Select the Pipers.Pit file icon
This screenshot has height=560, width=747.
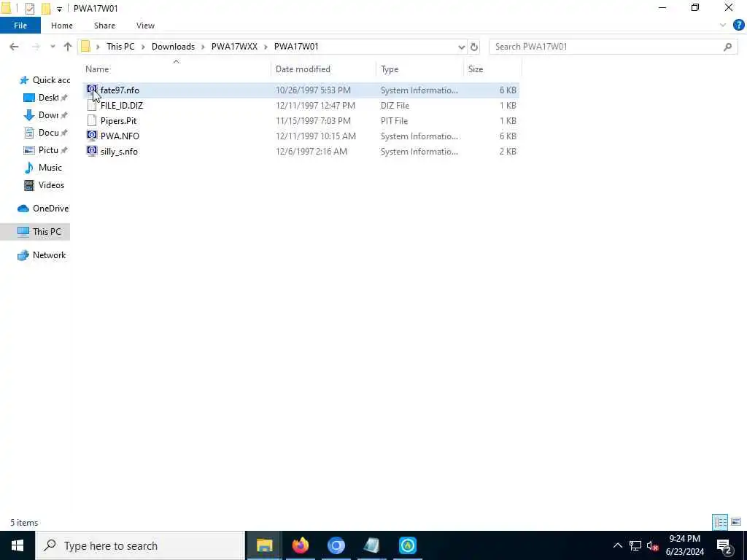[92, 120]
